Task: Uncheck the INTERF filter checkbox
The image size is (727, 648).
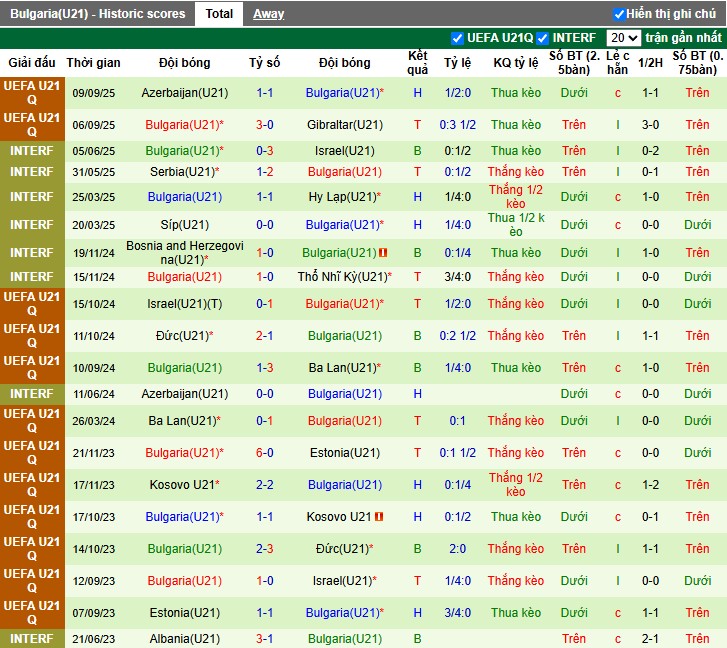Action: tap(543, 38)
